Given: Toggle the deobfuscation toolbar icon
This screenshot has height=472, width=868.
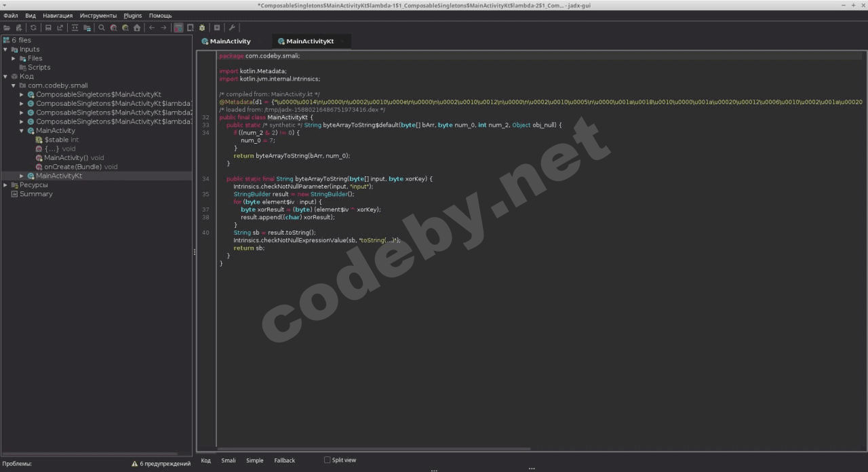Looking at the screenshot, I should pyautogui.click(x=178, y=28).
